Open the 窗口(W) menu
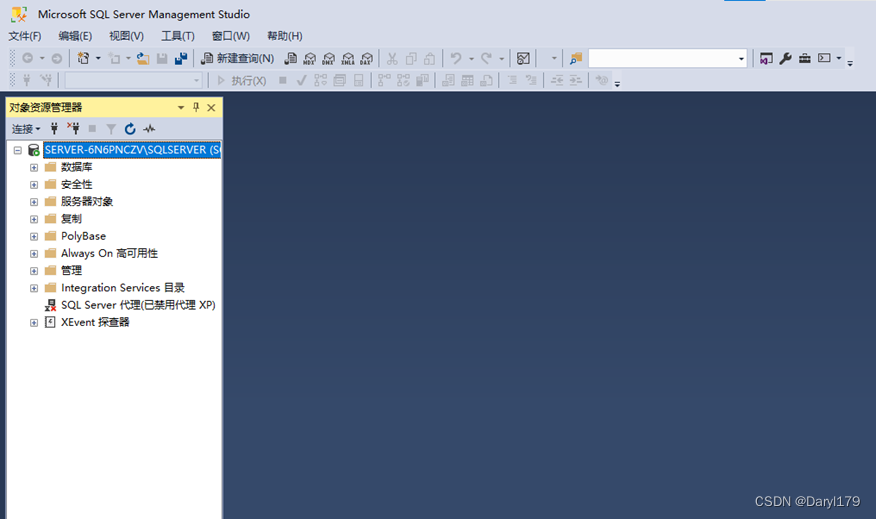 (x=231, y=36)
